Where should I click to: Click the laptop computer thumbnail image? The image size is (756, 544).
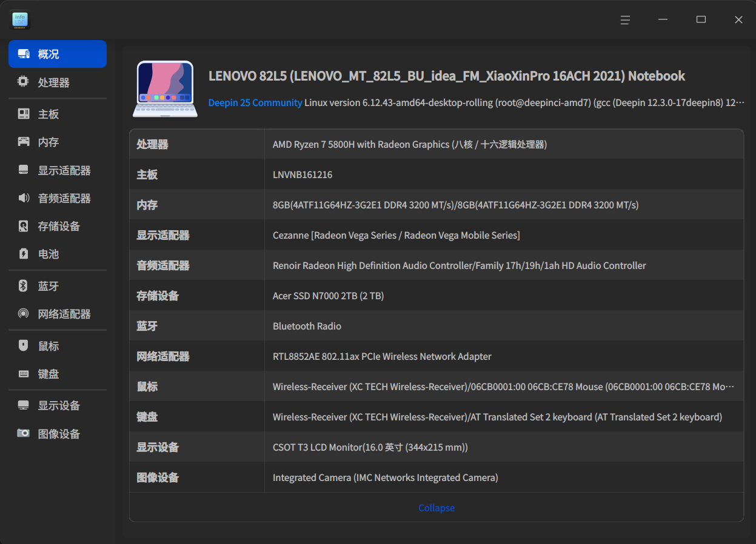click(x=165, y=88)
